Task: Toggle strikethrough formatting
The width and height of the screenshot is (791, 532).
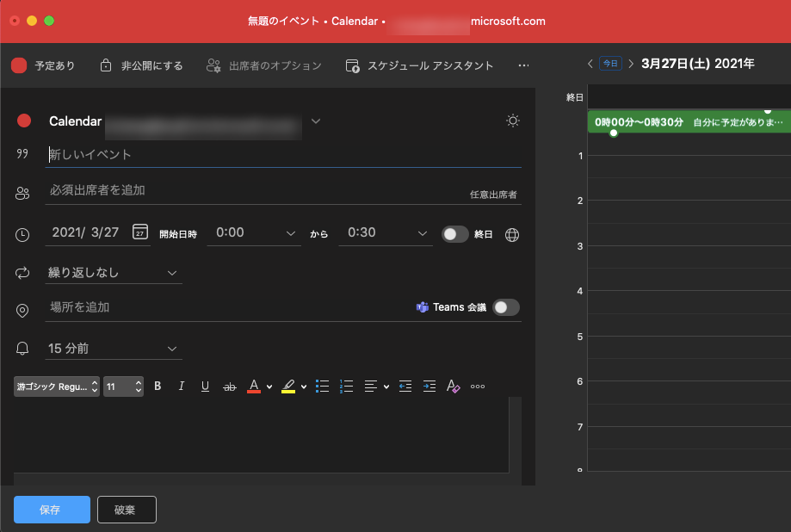Action: pyautogui.click(x=230, y=387)
